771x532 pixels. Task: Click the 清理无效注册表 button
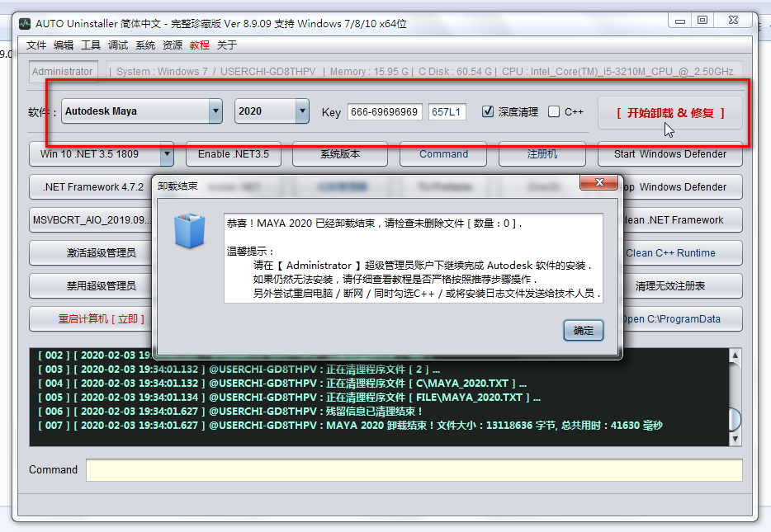click(683, 285)
